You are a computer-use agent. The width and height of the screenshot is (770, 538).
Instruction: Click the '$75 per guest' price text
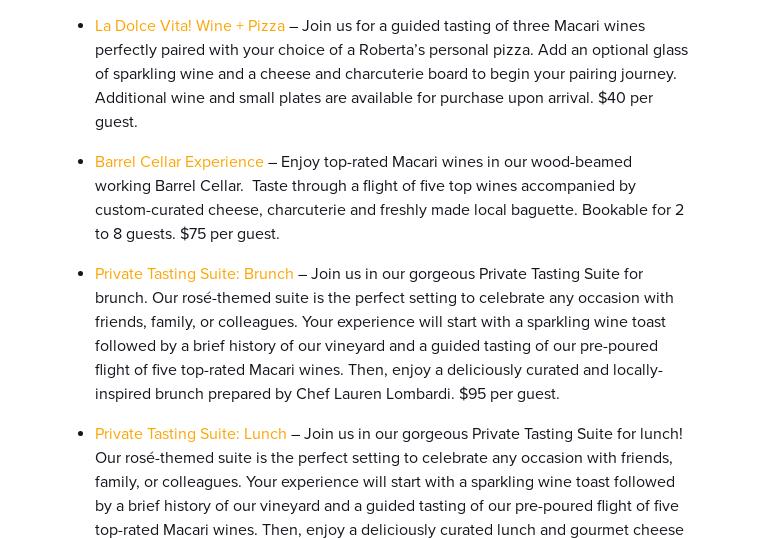(228, 234)
